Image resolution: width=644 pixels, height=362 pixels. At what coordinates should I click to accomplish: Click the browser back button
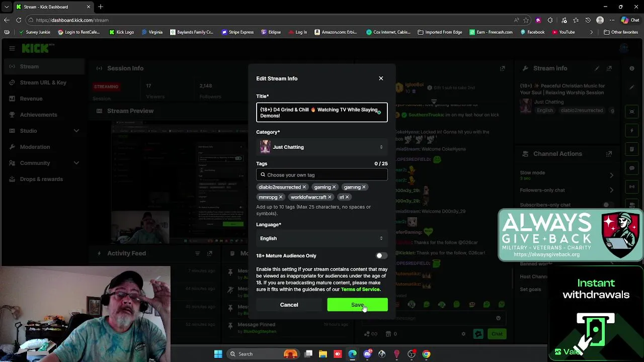[x=7, y=20]
